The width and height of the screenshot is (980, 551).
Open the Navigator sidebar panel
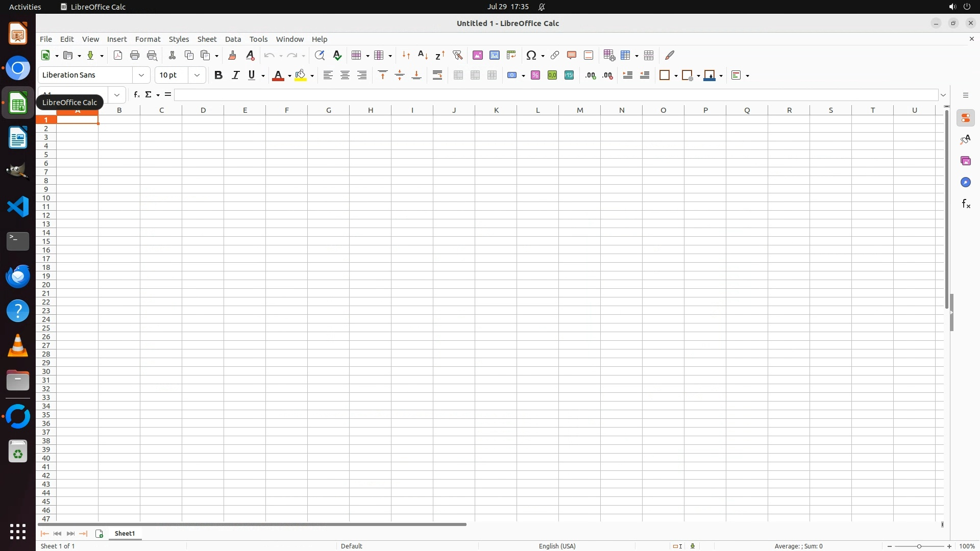(966, 183)
